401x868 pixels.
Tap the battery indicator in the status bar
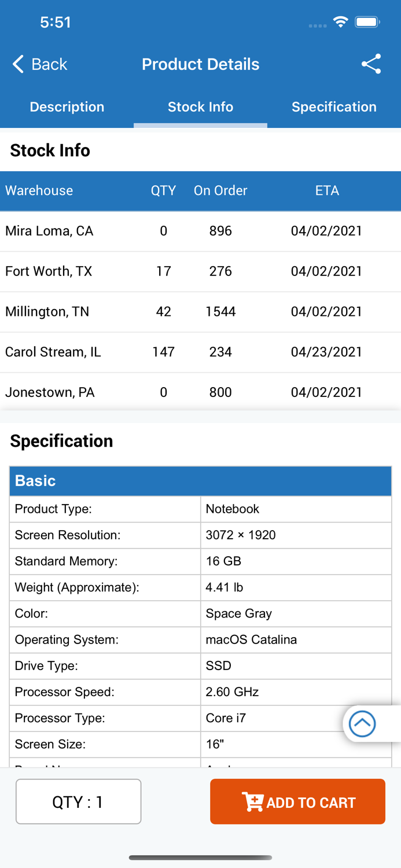click(367, 21)
